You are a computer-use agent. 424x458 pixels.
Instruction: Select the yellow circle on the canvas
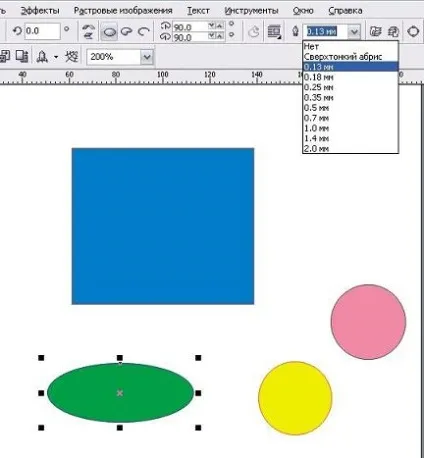click(295, 398)
